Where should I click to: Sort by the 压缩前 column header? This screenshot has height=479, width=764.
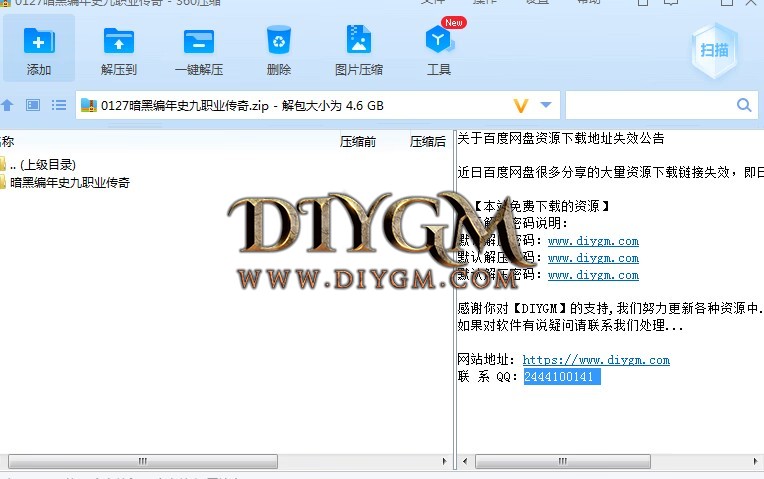[x=358, y=142]
